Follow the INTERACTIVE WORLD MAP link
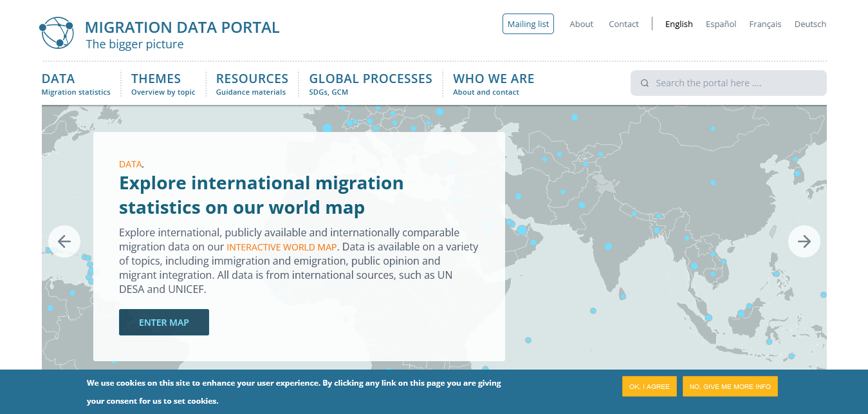The height and width of the screenshot is (414, 868). [x=281, y=247]
